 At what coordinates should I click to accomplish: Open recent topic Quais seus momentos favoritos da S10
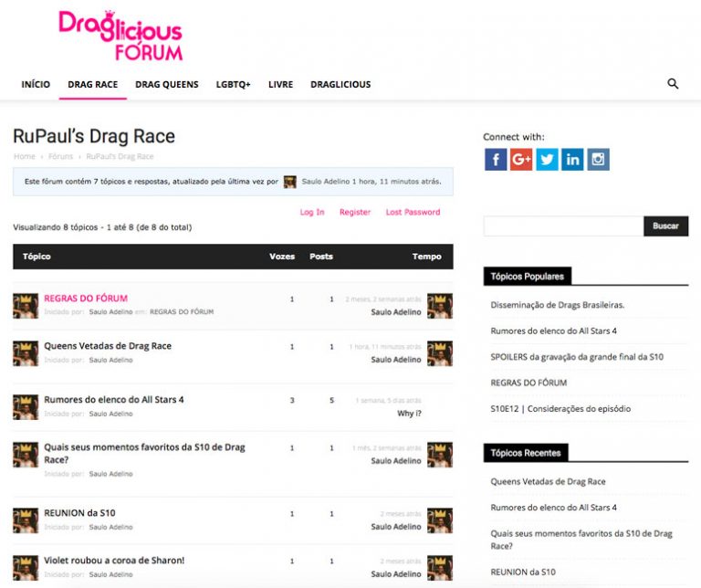(581, 540)
